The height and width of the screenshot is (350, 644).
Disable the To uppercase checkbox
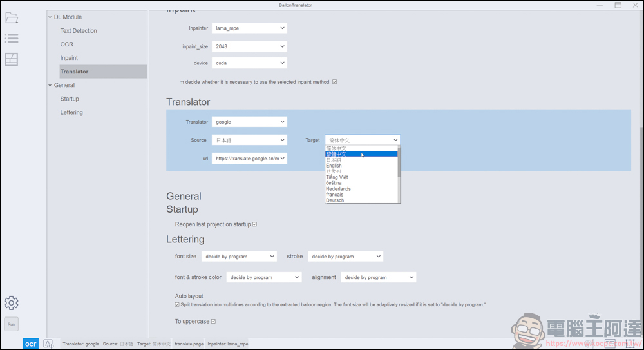213,322
